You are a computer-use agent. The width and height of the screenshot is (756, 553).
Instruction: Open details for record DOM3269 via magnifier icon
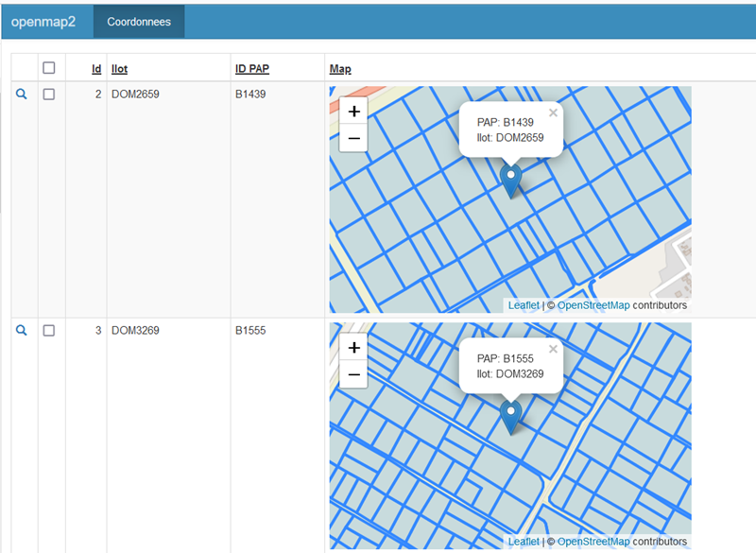point(21,330)
